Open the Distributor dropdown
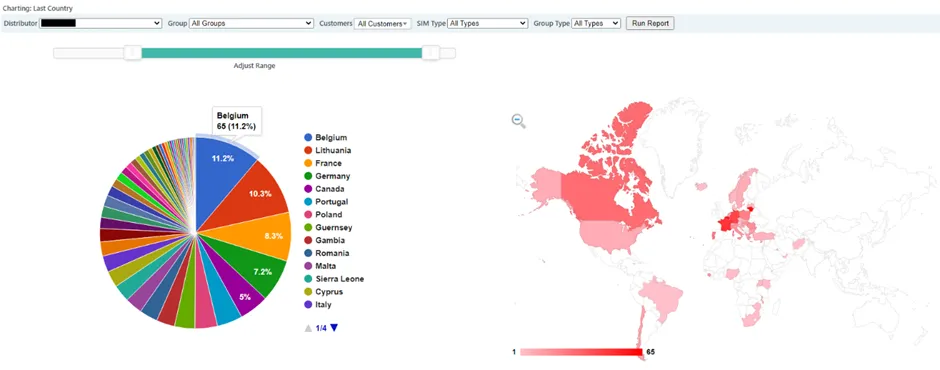Image resolution: width=940 pixels, height=370 pixels. 101,23
